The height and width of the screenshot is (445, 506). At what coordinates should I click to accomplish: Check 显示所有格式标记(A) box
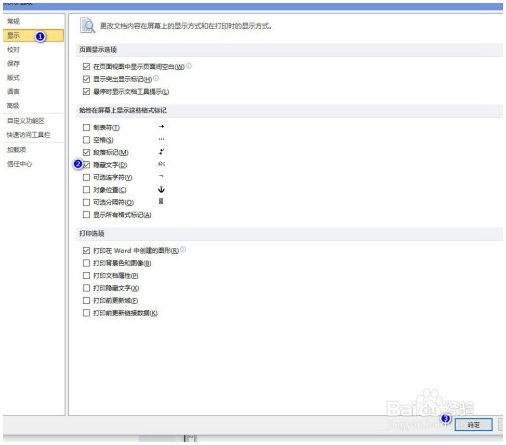(86, 214)
